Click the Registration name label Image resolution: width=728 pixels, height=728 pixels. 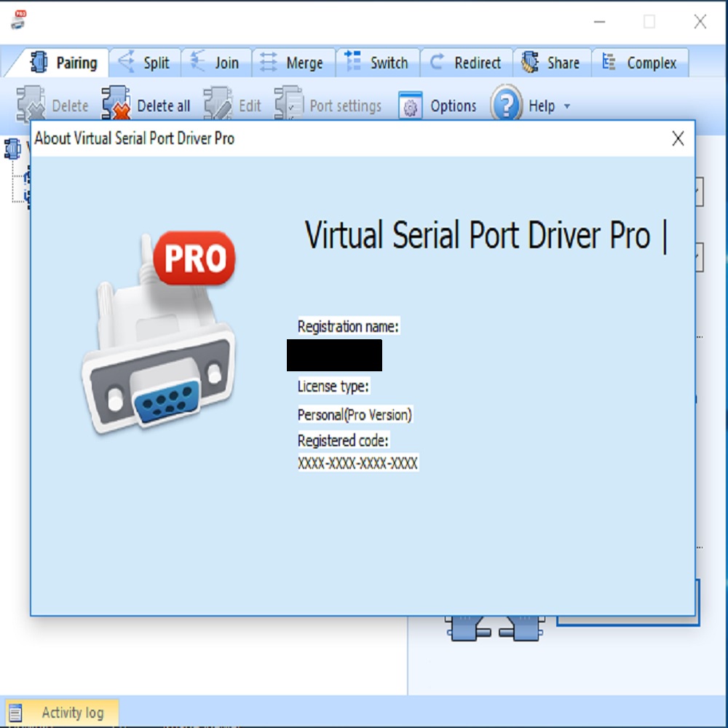click(348, 326)
